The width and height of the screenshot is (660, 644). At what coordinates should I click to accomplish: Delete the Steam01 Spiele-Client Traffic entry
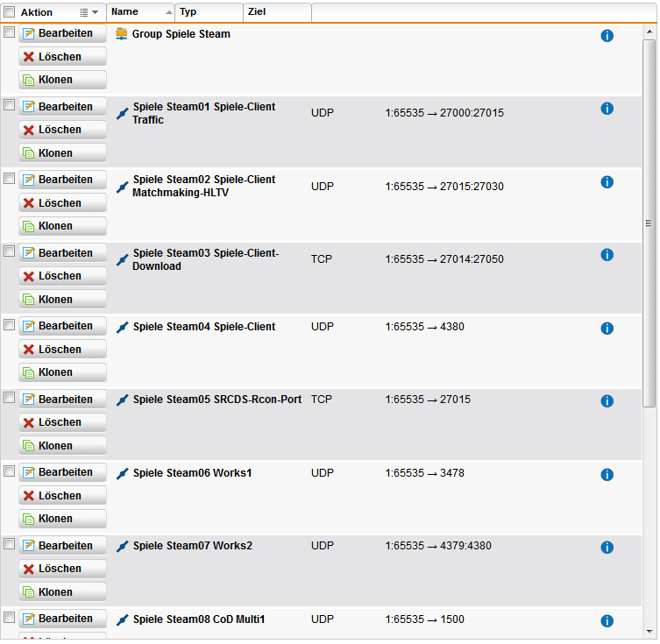click(x=62, y=130)
